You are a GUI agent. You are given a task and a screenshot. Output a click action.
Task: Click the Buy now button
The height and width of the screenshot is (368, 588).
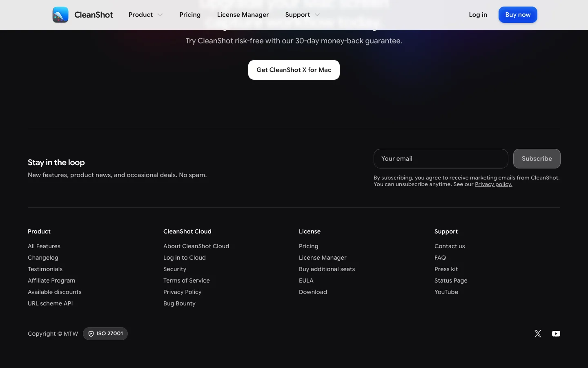click(518, 15)
